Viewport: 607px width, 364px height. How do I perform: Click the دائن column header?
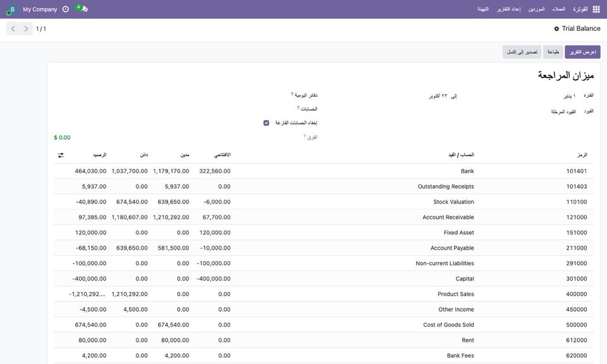[144, 155]
